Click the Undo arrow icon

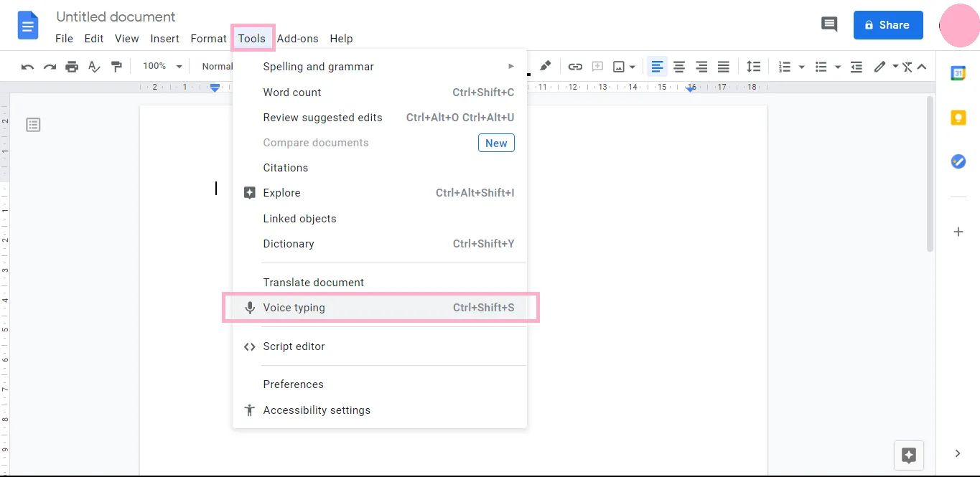(x=27, y=67)
